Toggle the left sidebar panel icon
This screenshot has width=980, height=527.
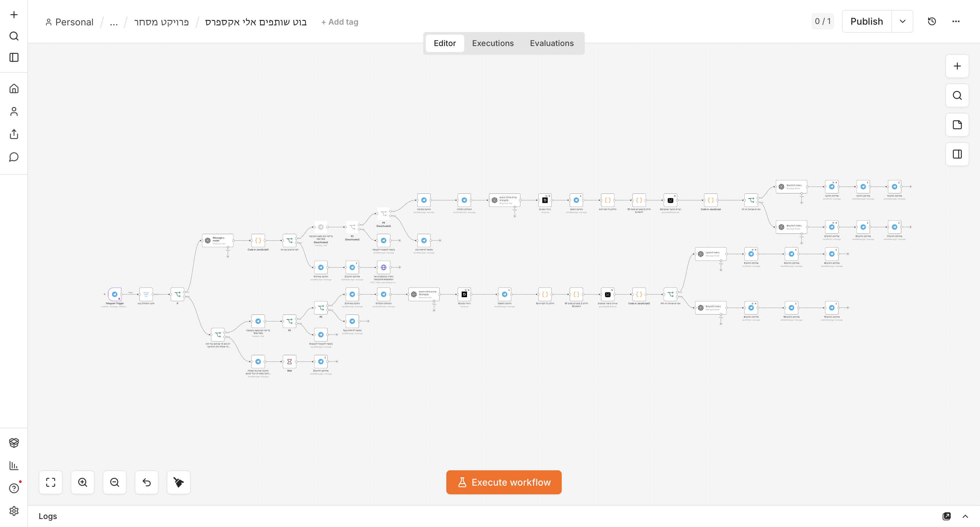pyautogui.click(x=14, y=57)
